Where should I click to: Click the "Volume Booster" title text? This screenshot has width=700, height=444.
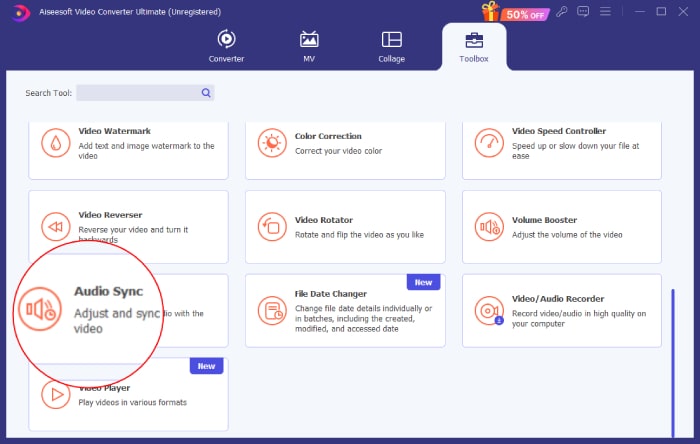pyautogui.click(x=544, y=220)
